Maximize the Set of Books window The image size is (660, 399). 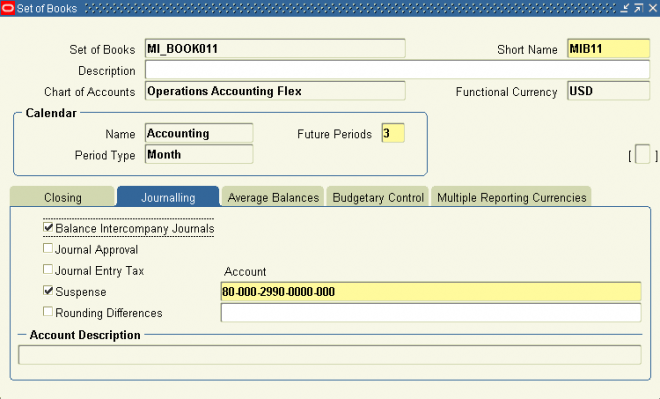click(639, 8)
